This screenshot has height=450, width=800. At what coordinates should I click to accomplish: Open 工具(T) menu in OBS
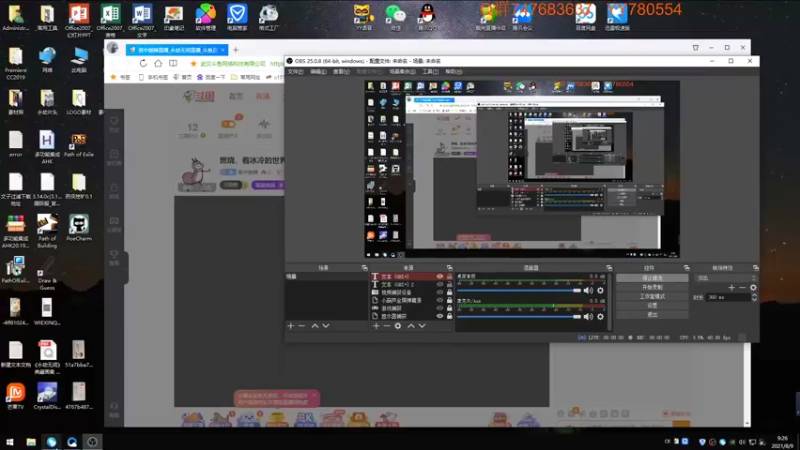[x=430, y=72]
